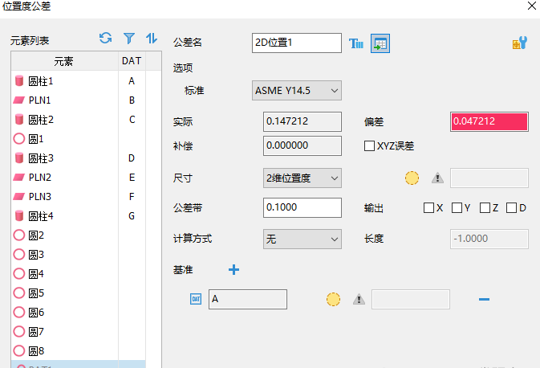Click the 公差名 input field
The image size is (540, 368).
[x=297, y=43]
